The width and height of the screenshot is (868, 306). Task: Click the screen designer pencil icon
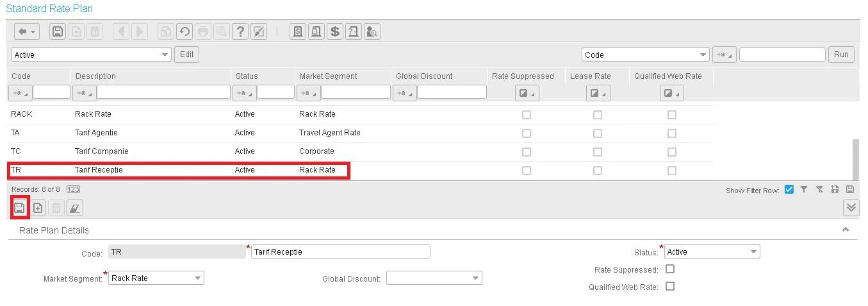tap(258, 31)
